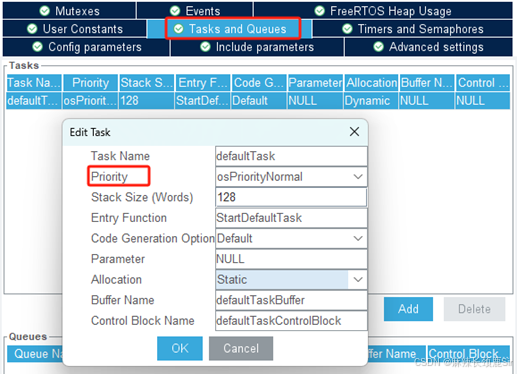Open the Allocation Static combo box
The image size is (517, 374).
(x=291, y=279)
